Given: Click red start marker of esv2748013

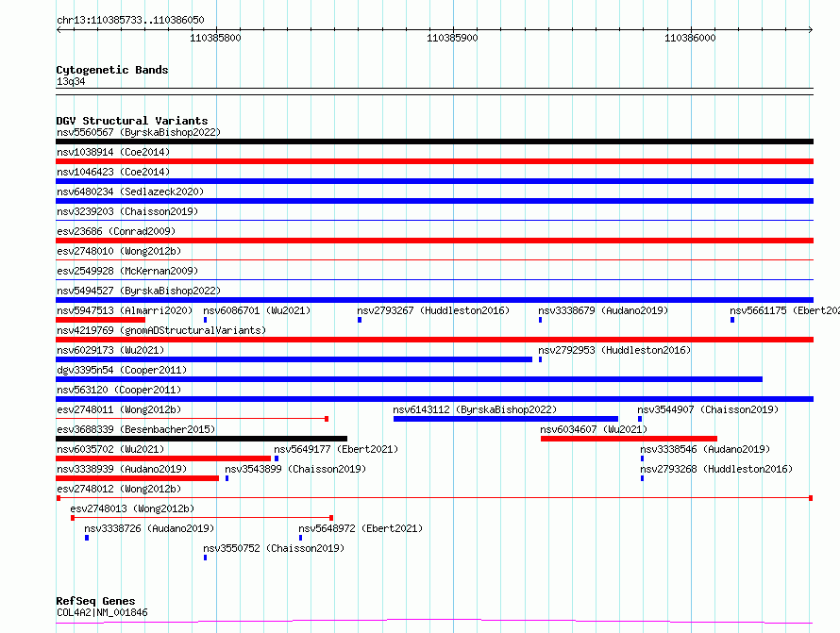Looking at the screenshot, I should click(73, 518).
